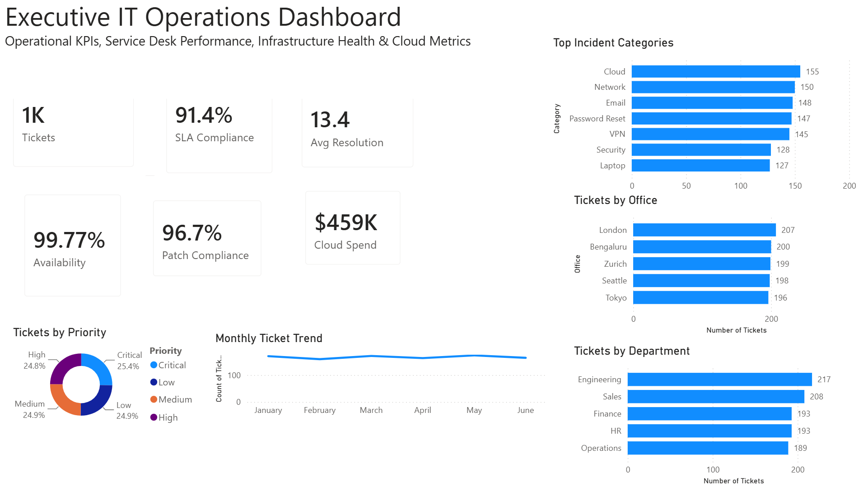The image size is (868, 491).
Task: Click the VPN incident category bar
Action: tap(710, 134)
